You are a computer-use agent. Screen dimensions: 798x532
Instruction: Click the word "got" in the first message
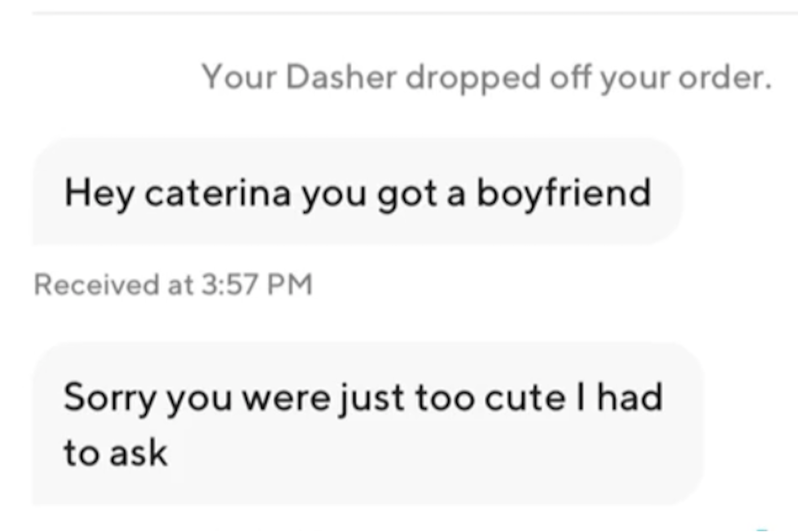(x=407, y=194)
